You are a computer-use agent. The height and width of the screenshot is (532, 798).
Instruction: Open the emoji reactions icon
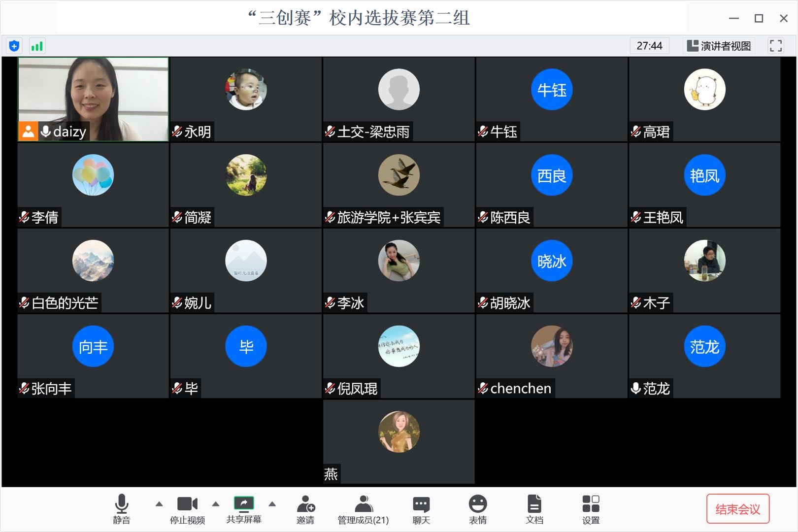click(477, 509)
